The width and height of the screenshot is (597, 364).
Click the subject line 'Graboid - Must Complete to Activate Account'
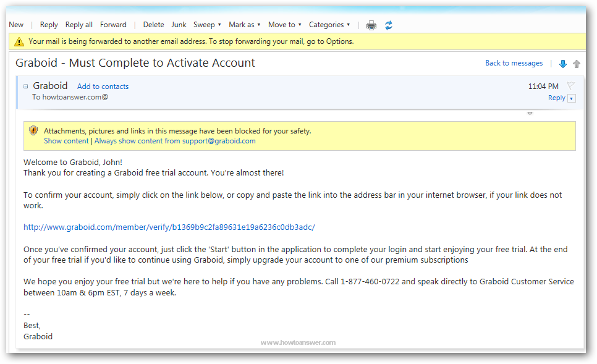135,63
